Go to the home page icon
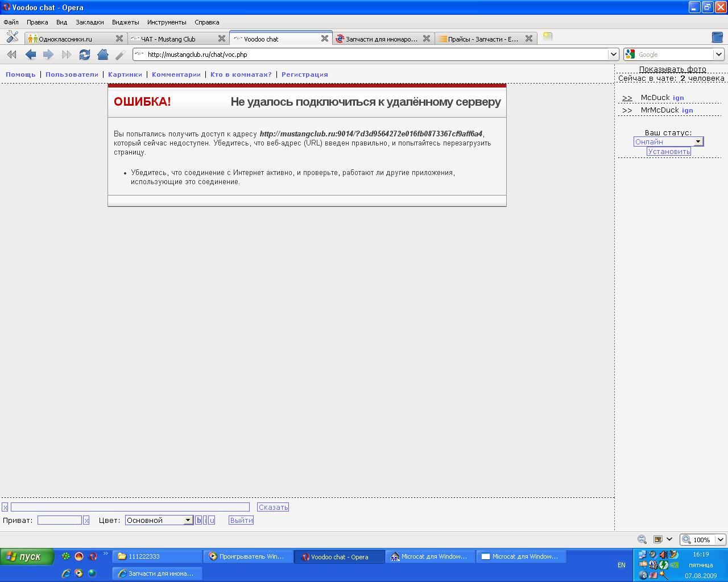This screenshot has width=728, height=582. click(x=103, y=55)
